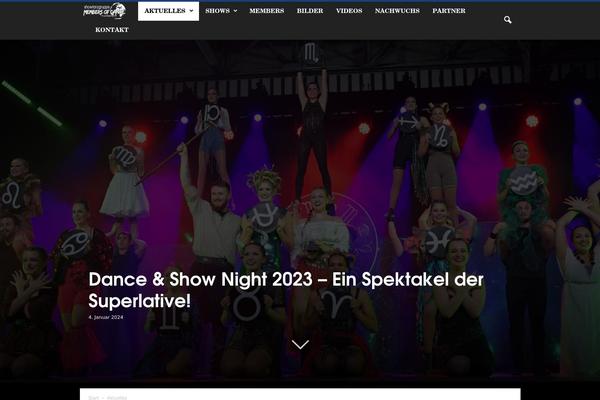Screen dimensions: 600x400
Task: Click the downward scroll arrow chevron
Action: point(300,344)
